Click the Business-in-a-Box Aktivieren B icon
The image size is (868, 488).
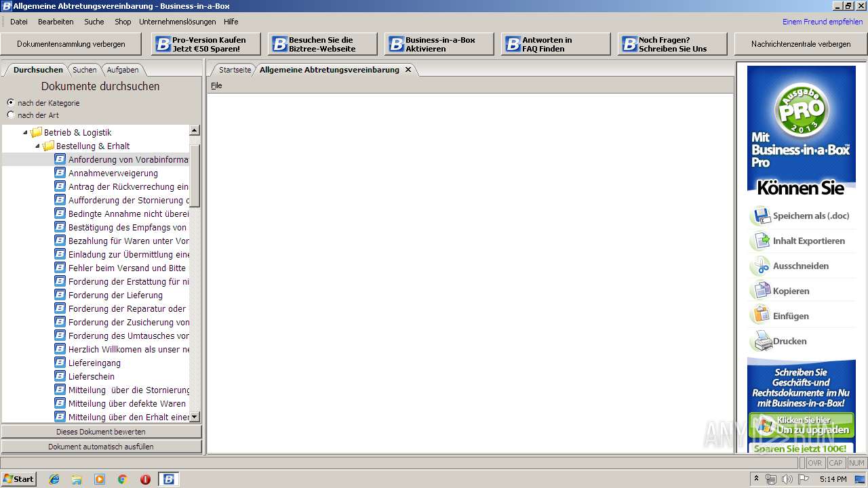pyautogui.click(x=397, y=44)
